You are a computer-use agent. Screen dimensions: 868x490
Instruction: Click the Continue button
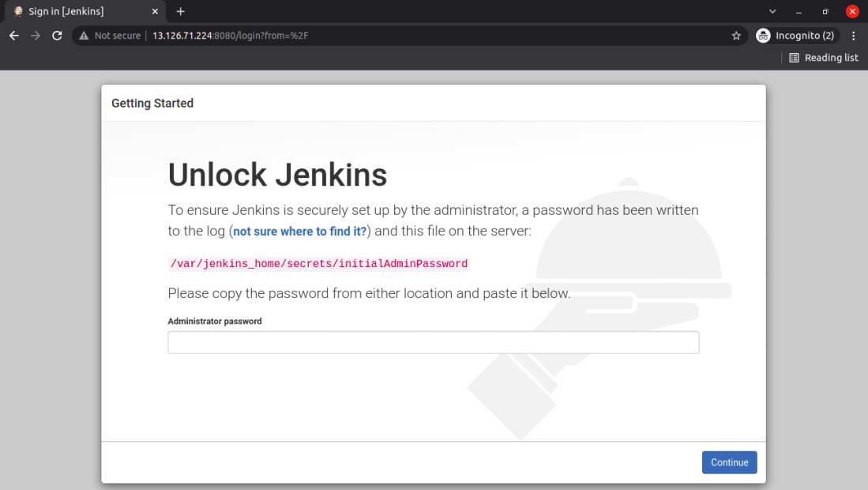[x=729, y=462]
